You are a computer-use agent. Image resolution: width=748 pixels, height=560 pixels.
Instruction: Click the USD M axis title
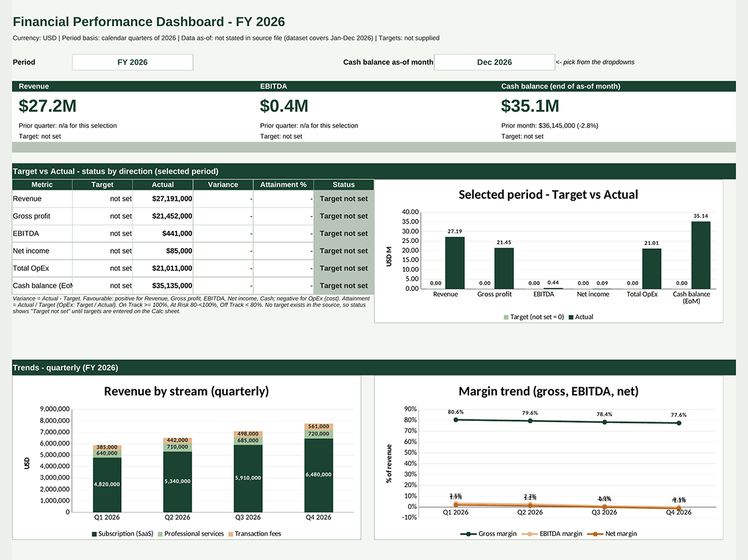click(x=389, y=257)
